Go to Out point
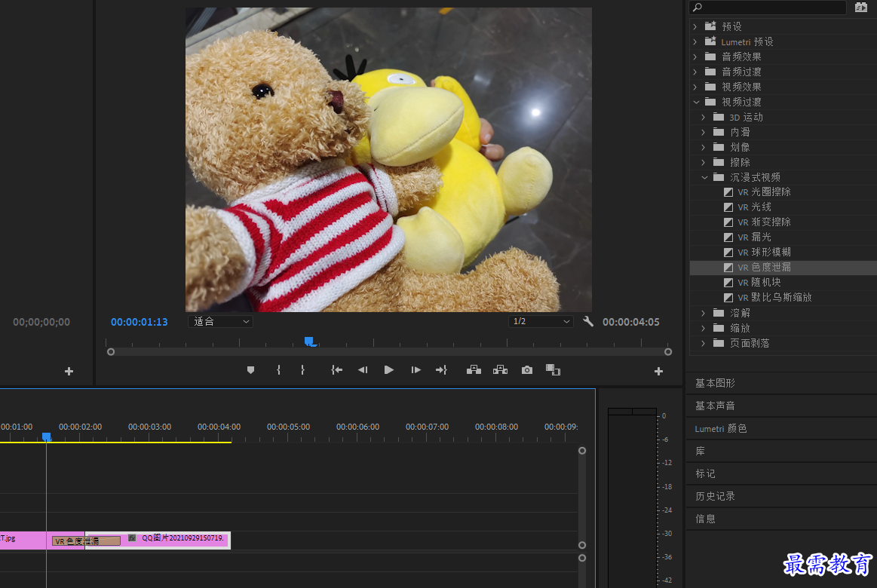This screenshot has width=877, height=588. [441, 370]
